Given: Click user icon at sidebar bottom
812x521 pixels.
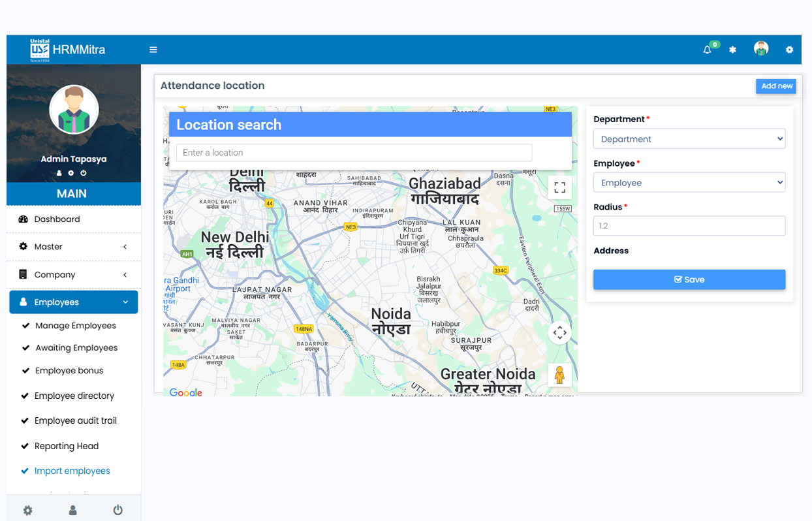Looking at the screenshot, I should [73, 511].
